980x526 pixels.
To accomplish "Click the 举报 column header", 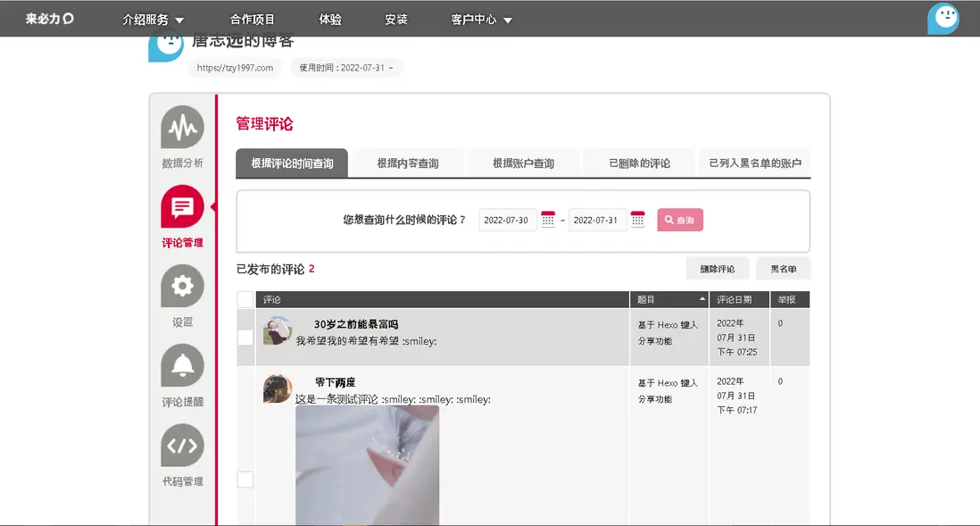I will (790, 299).
